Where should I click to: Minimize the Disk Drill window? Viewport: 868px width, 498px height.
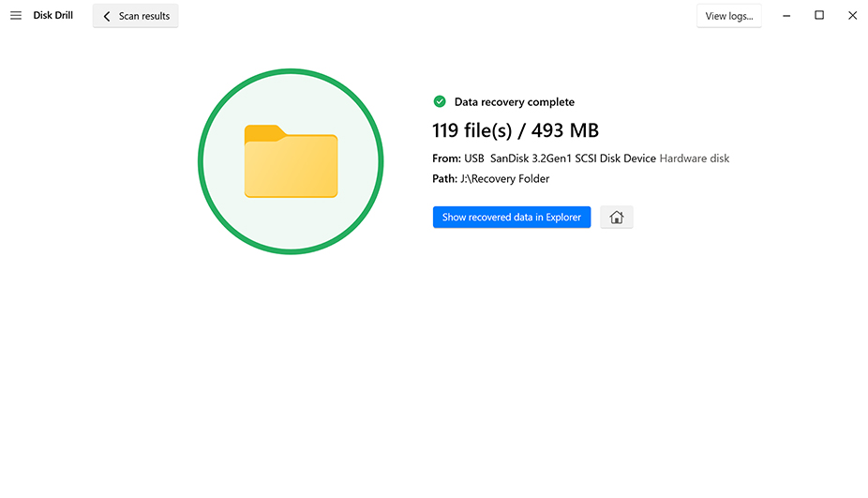(786, 16)
